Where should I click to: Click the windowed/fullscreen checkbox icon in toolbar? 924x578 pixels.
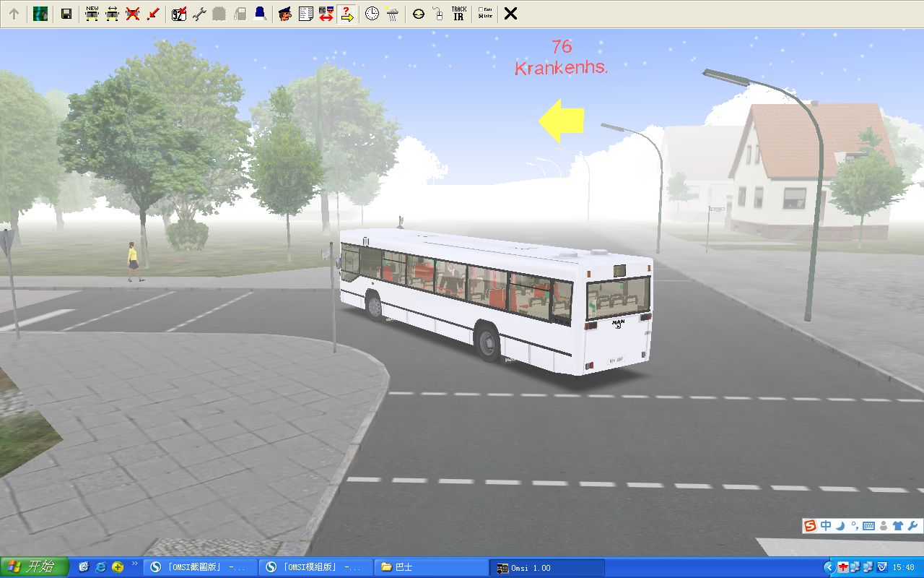coord(484,13)
